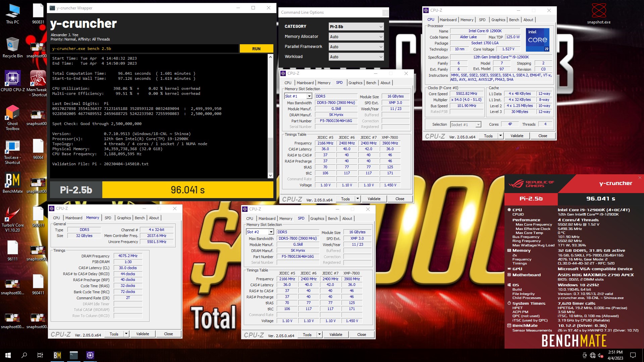The image size is (644, 362).
Task: Open the 960411 file on desktop
Action: click(38, 285)
